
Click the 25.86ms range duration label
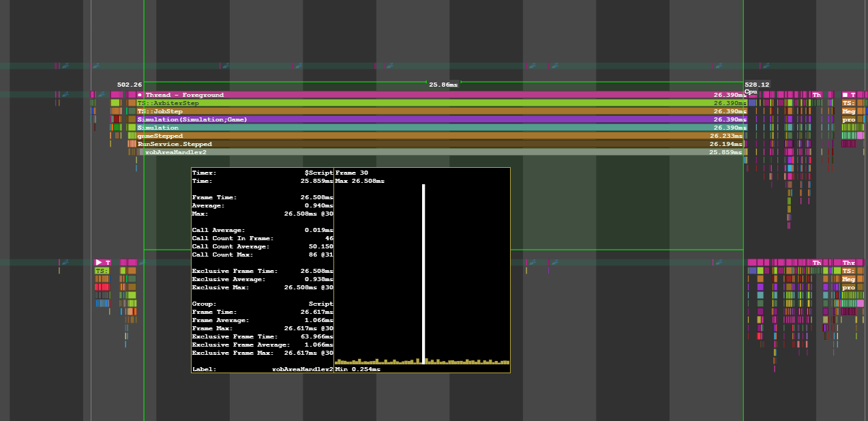click(443, 85)
